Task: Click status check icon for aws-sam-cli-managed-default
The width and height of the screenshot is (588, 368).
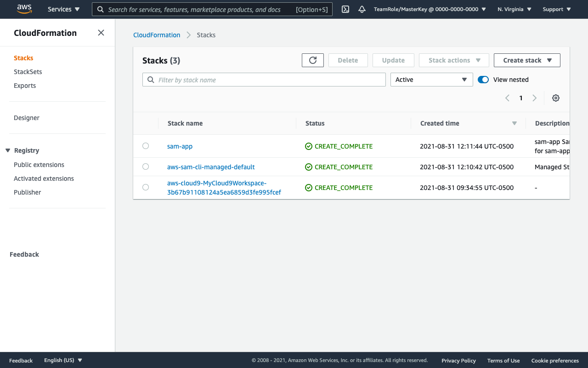Action: [309, 167]
